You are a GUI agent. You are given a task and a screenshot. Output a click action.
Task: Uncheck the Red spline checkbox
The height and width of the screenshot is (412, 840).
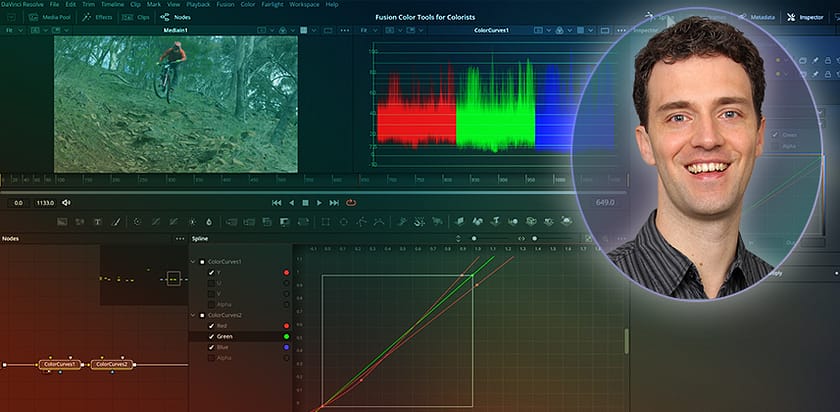(211, 326)
